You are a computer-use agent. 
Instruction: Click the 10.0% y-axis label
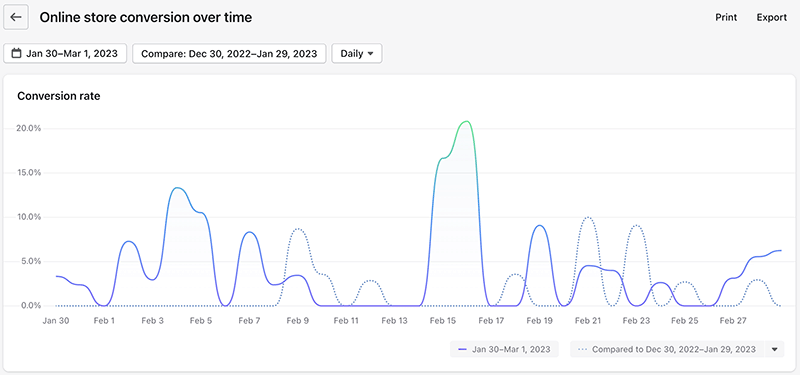click(29, 217)
